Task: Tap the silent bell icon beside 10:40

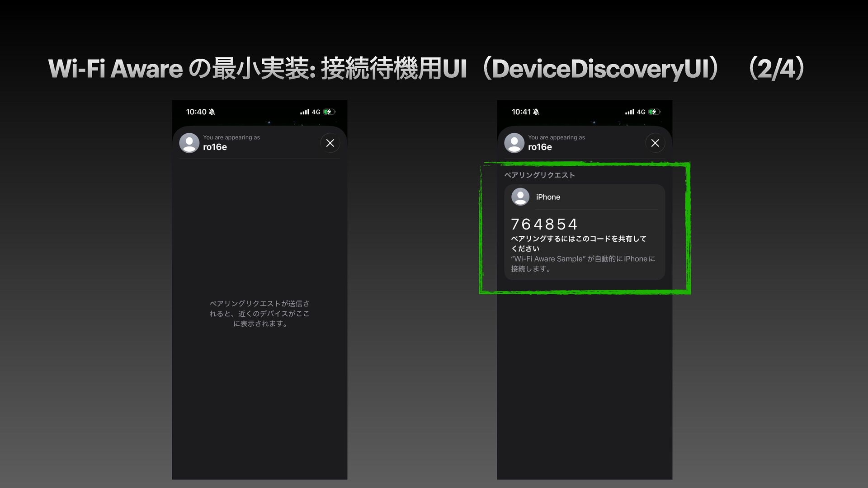Action: click(x=212, y=112)
